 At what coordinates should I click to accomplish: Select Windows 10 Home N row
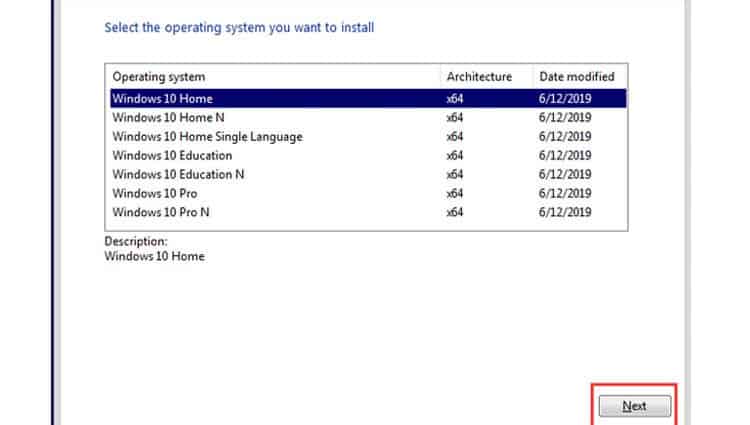click(368, 118)
